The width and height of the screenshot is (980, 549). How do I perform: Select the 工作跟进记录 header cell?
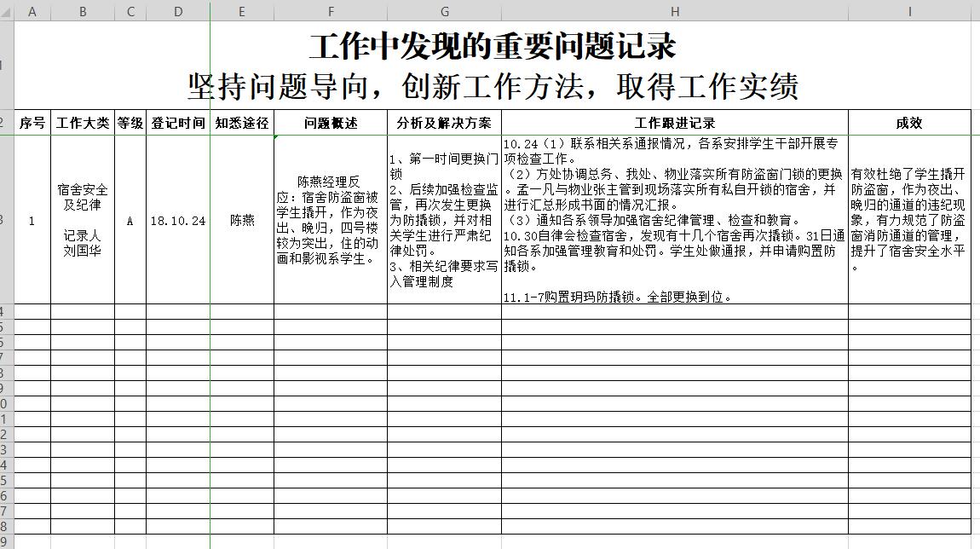[675, 123]
